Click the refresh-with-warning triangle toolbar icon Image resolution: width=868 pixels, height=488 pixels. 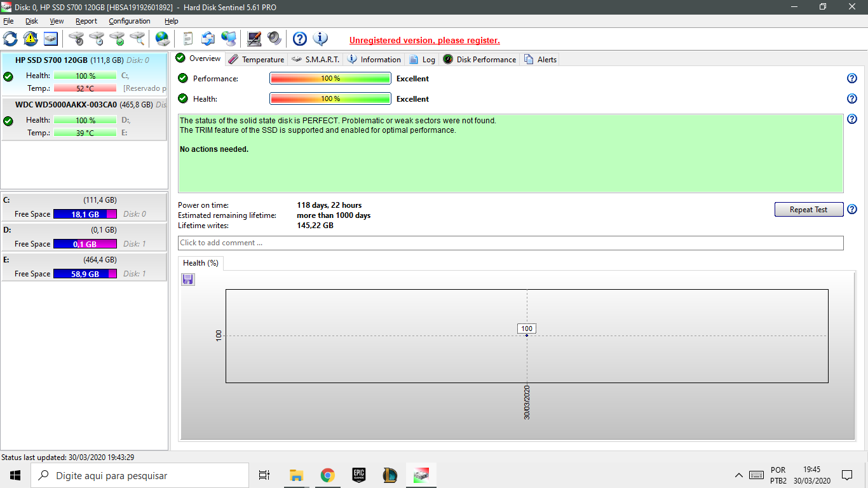point(31,39)
